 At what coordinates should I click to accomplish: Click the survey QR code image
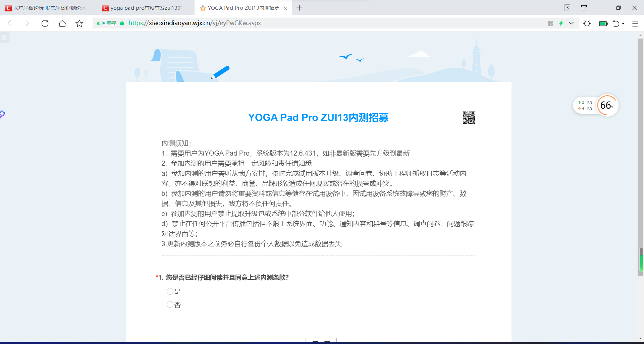point(469,118)
